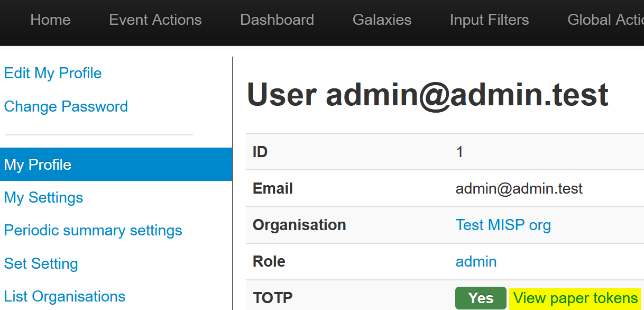The height and width of the screenshot is (310, 644).
Task: Choose the Set Setting sidebar link
Action: point(41,263)
